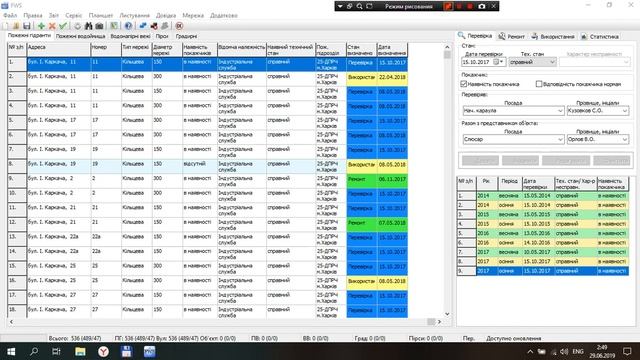
Task: Open the Довідка menu
Action: click(x=166, y=16)
